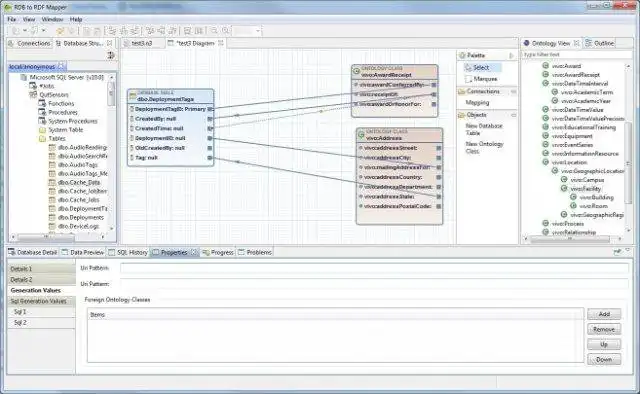Pick the Select tool in Palette
Screen dimensions: 640x394
482,68
